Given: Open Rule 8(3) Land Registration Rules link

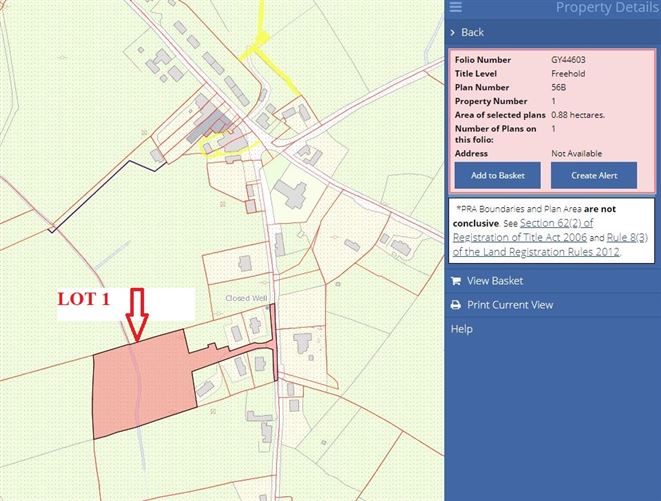Looking at the screenshot, I should (550, 245).
